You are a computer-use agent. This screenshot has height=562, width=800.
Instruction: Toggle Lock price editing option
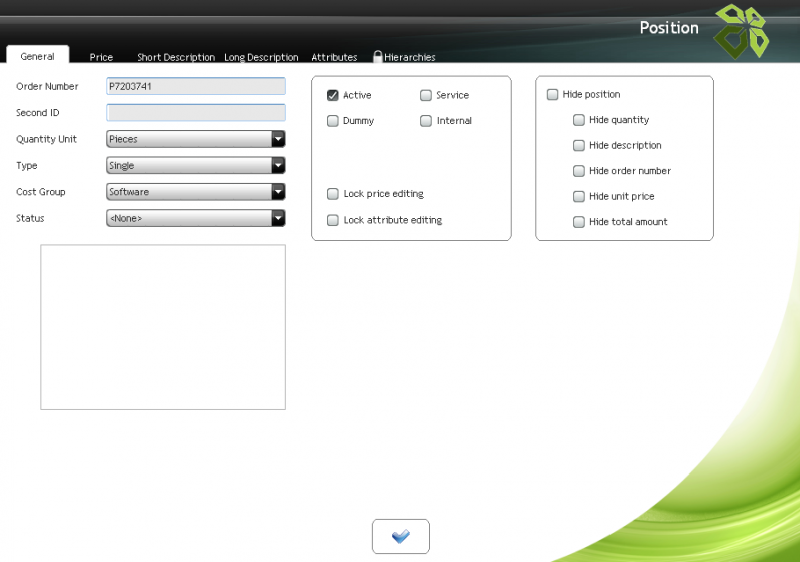click(333, 194)
